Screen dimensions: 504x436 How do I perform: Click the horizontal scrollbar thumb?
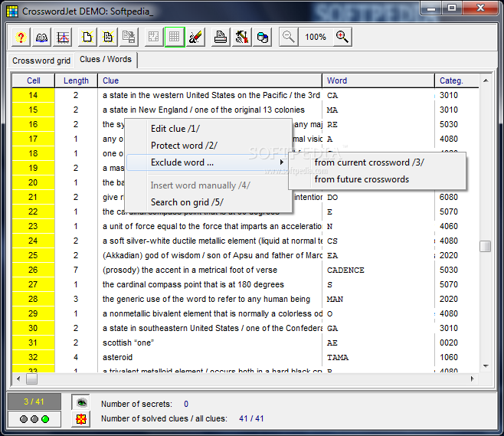point(31,379)
